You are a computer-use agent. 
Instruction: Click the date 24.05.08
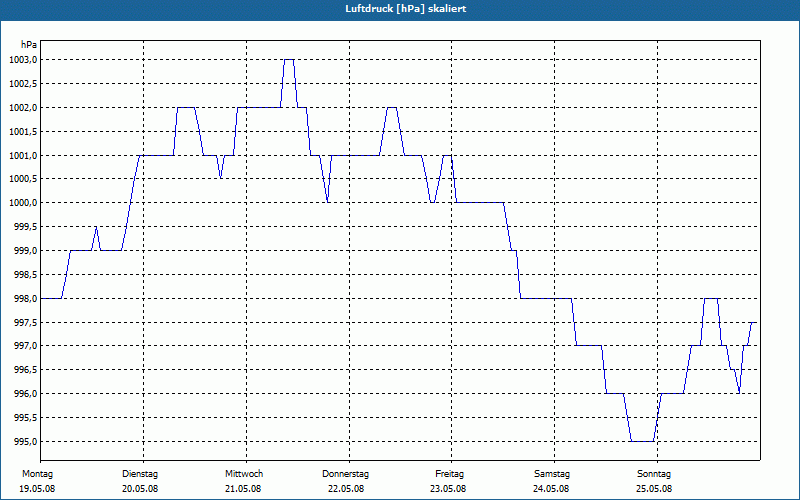[551, 489]
